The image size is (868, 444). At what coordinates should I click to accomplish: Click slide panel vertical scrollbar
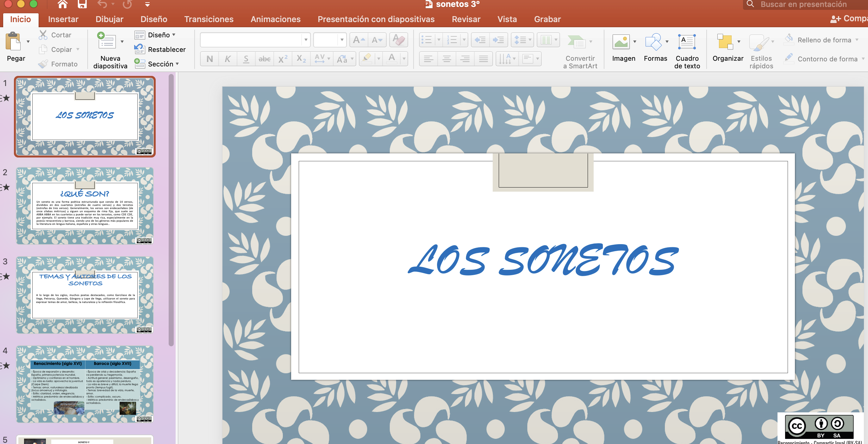click(x=171, y=210)
